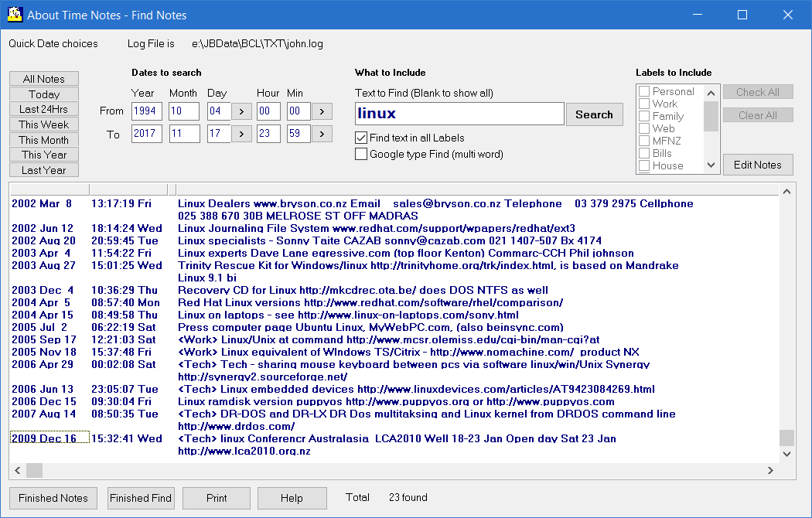
Task: Click the From day increment arrow button
Action: (241, 111)
